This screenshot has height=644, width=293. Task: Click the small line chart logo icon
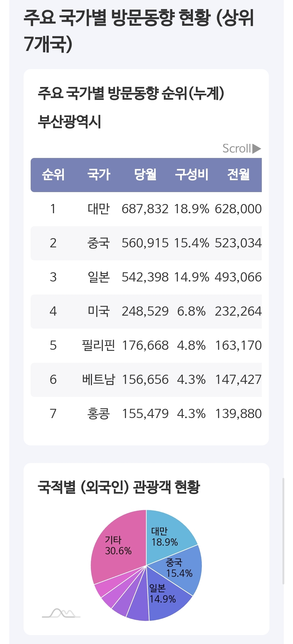pos(61,613)
